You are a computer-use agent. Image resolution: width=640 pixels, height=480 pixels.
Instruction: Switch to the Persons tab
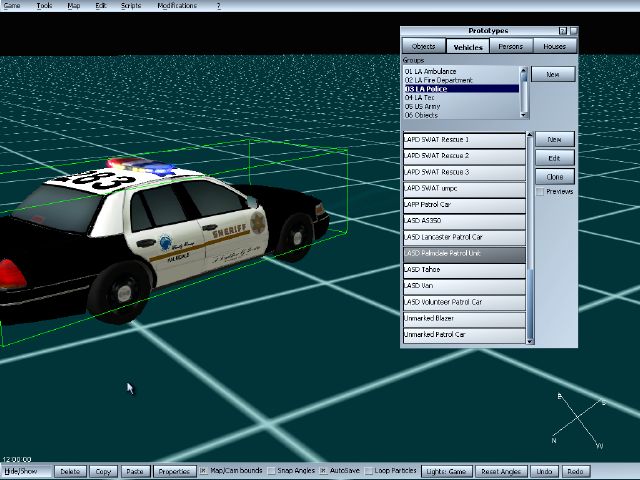[511, 46]
